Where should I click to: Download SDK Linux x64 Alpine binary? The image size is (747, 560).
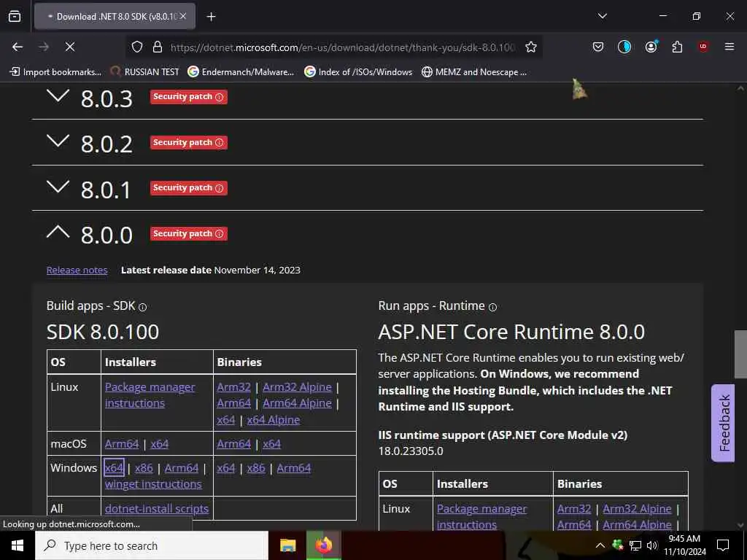(x=274, y=420)
